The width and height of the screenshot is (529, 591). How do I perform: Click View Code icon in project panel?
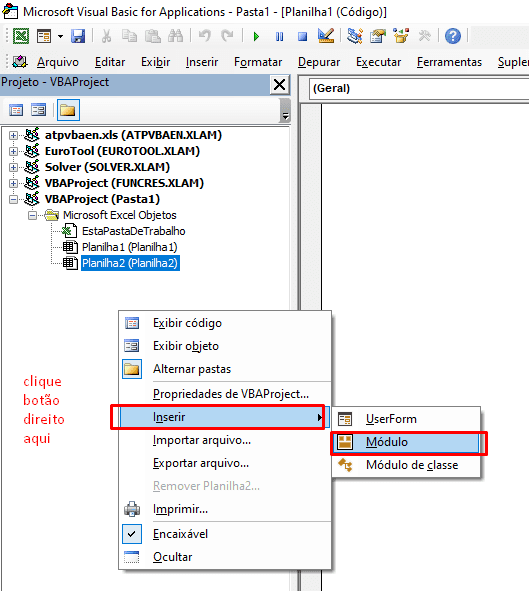click(16, 110)
